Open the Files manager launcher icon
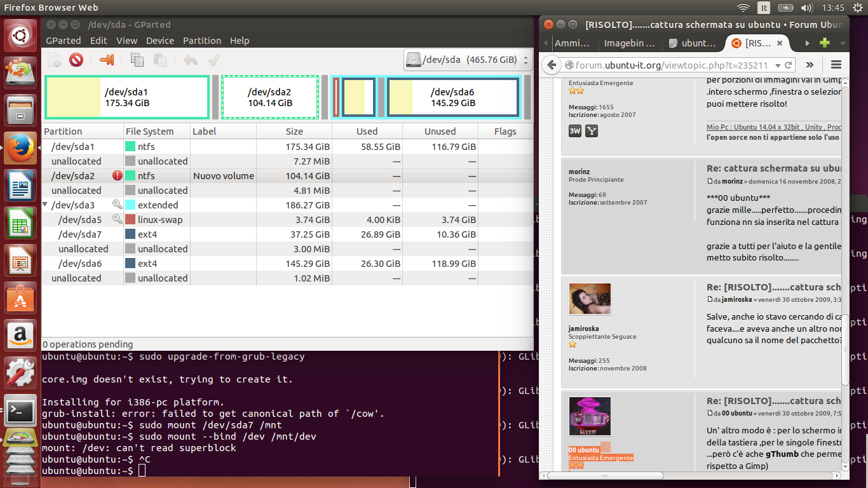 [x=21, y=111]
